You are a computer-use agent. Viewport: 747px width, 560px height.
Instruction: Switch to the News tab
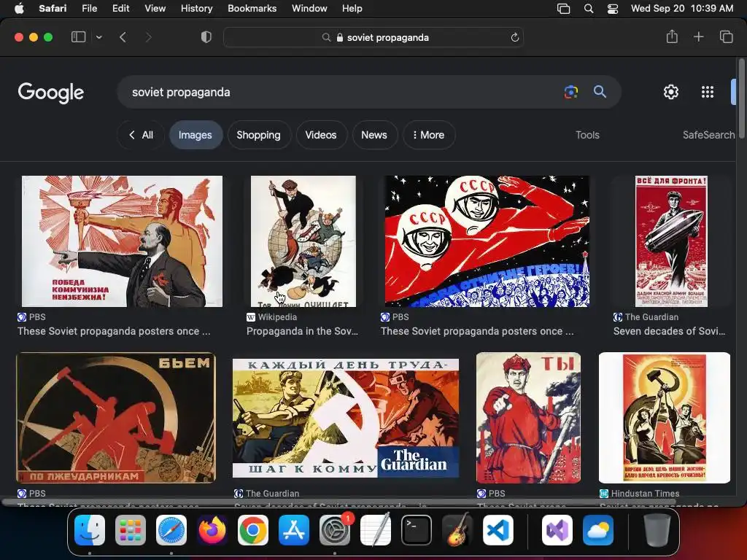[x=374, y=135]
